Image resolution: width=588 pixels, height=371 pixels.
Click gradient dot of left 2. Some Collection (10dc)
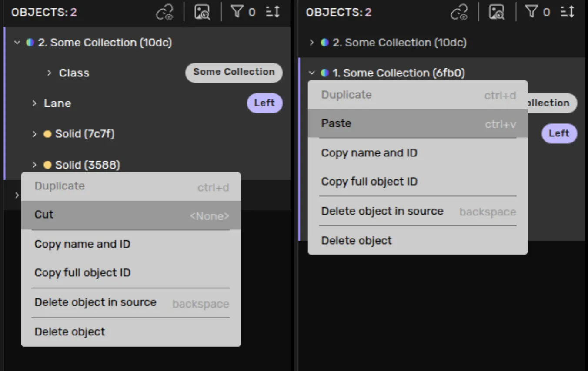[x=30, y=43]
